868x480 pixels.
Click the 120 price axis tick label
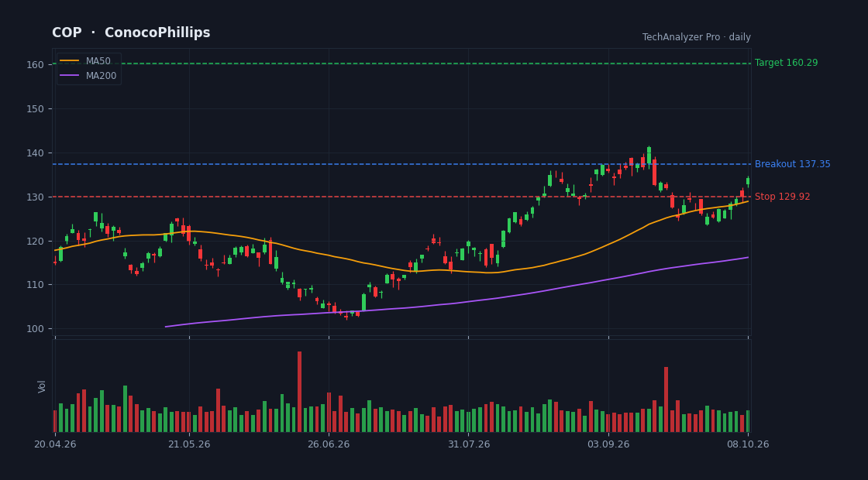(x=35, y=241)
